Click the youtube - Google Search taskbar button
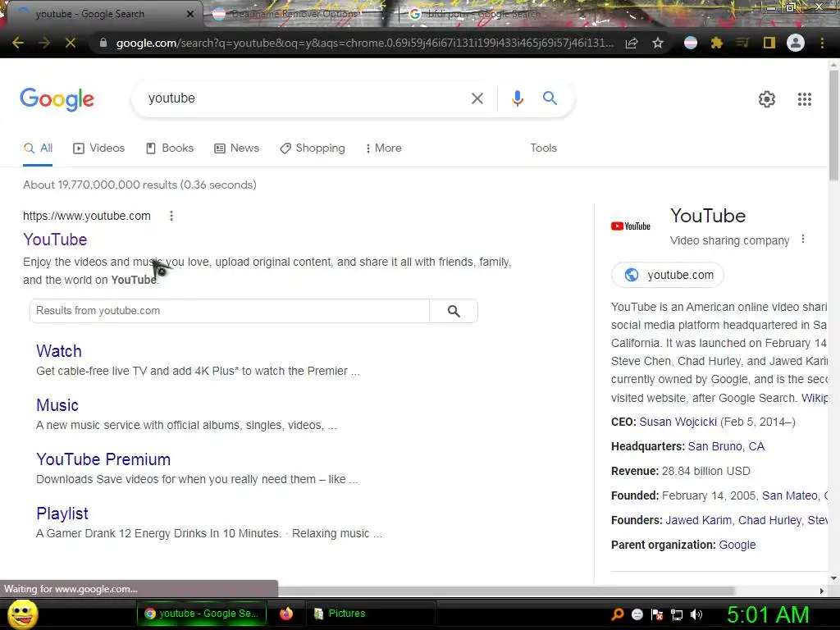The image size is (840, 630). point(202,614)
